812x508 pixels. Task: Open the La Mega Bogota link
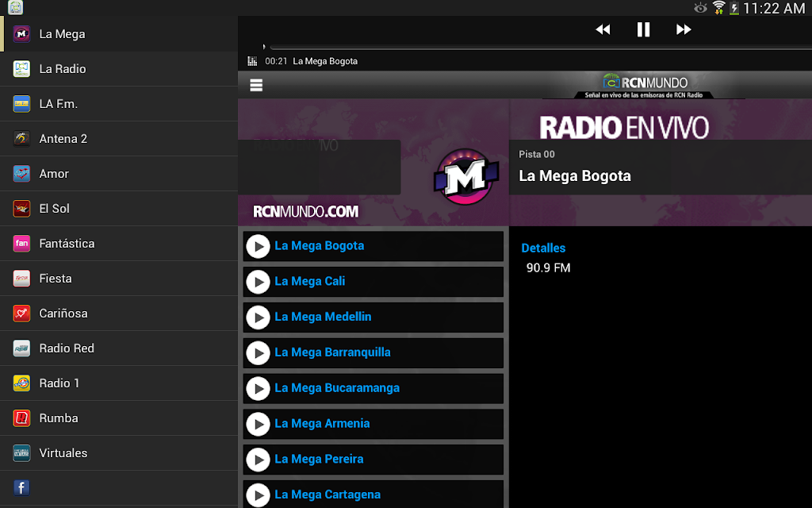point(319,246)
